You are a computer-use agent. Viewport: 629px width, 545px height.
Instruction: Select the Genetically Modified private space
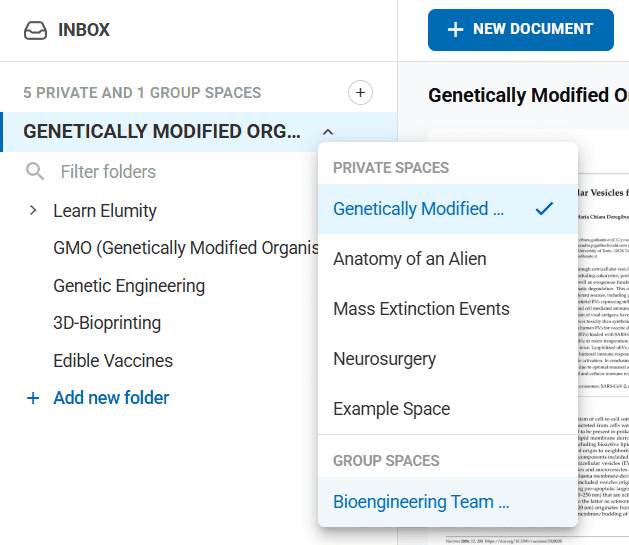coord(418,209)
